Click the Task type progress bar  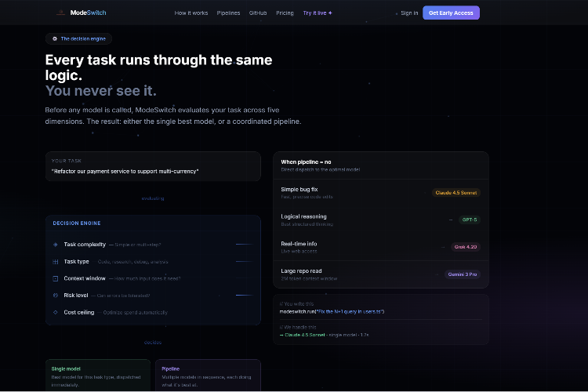245,261
